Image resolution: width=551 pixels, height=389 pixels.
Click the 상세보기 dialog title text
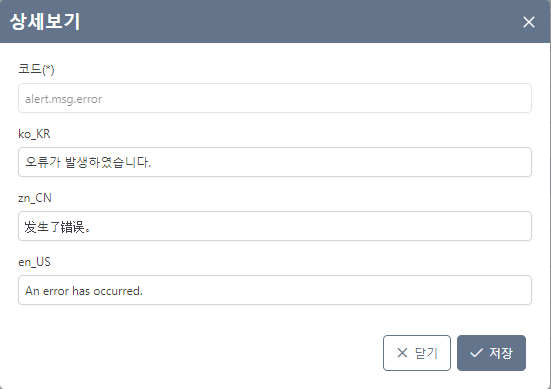tap(45, 21)
